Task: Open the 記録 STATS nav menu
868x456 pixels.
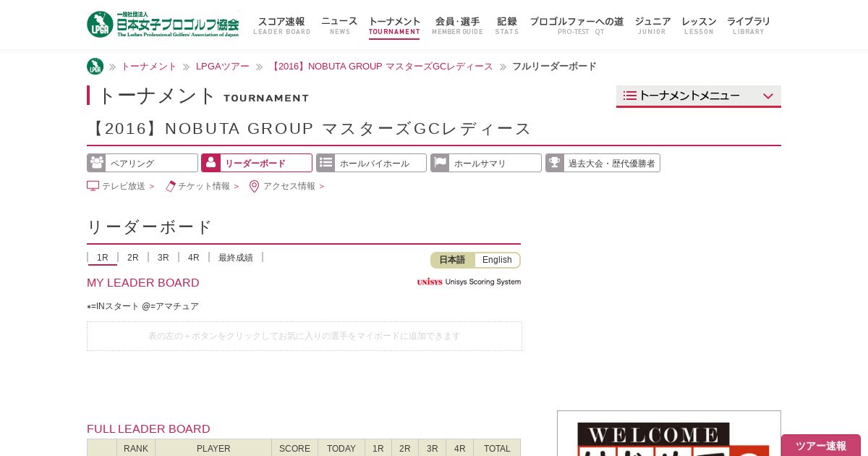Action: coord(507,25)
